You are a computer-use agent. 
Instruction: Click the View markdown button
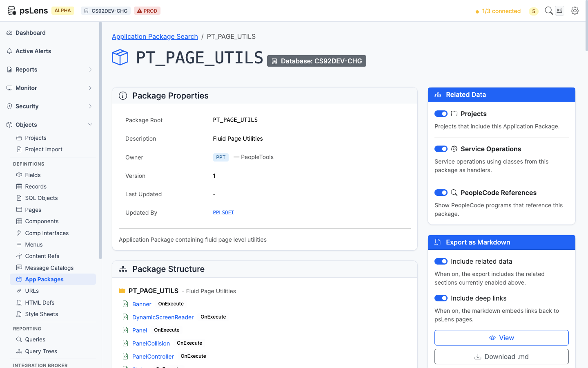pyautogui.click(x=501, y=338)
